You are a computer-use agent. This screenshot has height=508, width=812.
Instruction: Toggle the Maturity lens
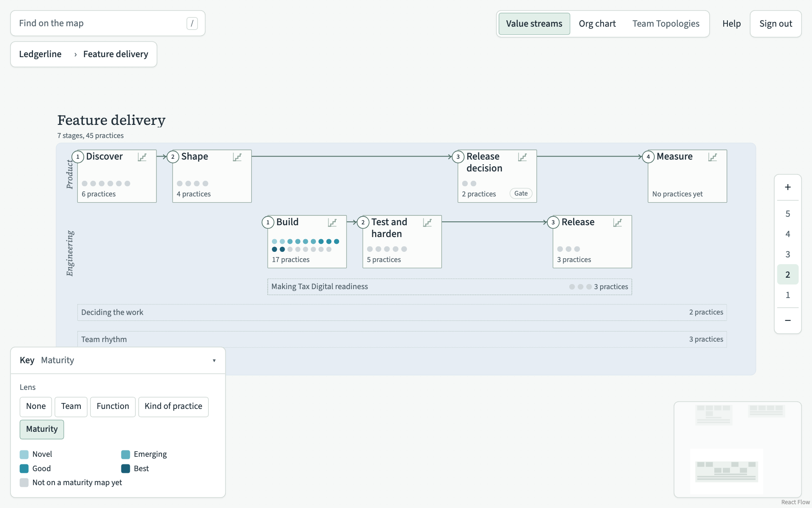(x=42, y=429)
